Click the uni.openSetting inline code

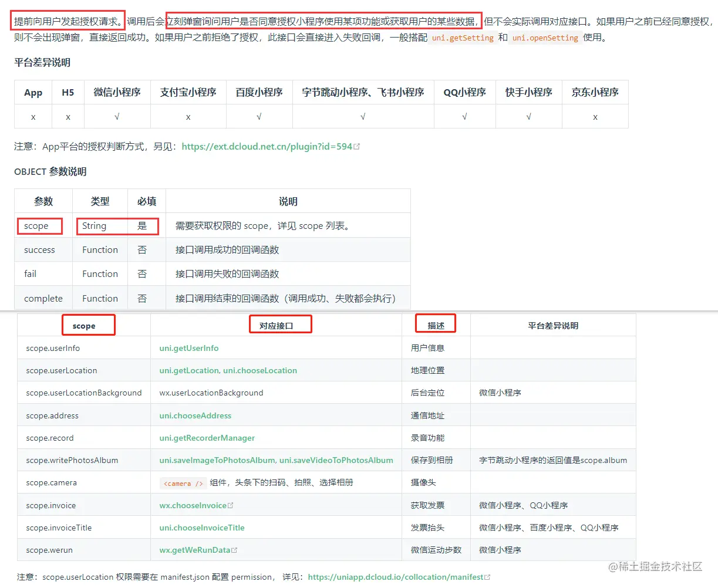(545, 38)
